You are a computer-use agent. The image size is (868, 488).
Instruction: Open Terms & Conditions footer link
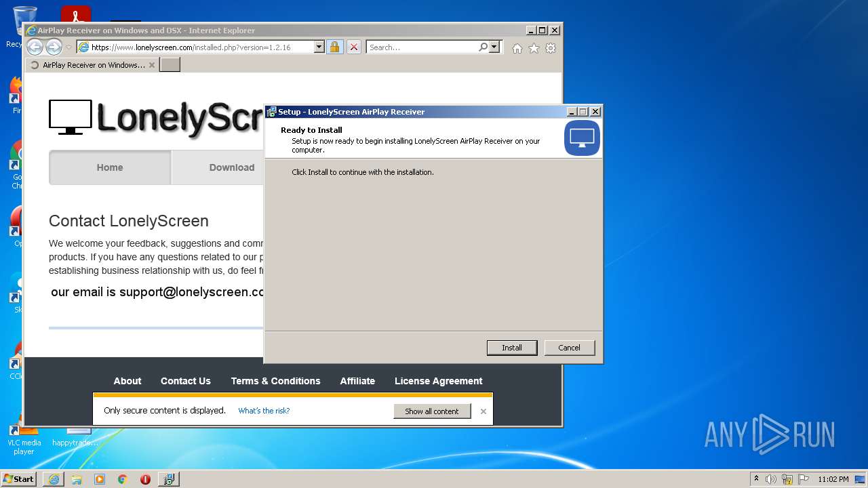click(x=275, y=381)
